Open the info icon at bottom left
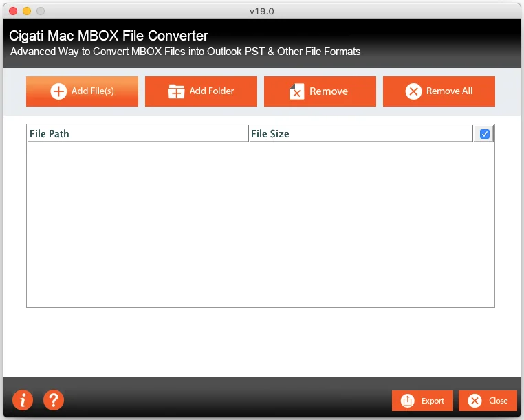The image size is (524, 420). (23, 400)
